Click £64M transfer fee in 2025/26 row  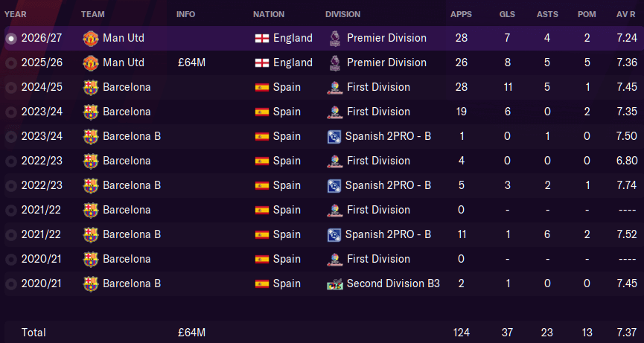tap(191, 62)
